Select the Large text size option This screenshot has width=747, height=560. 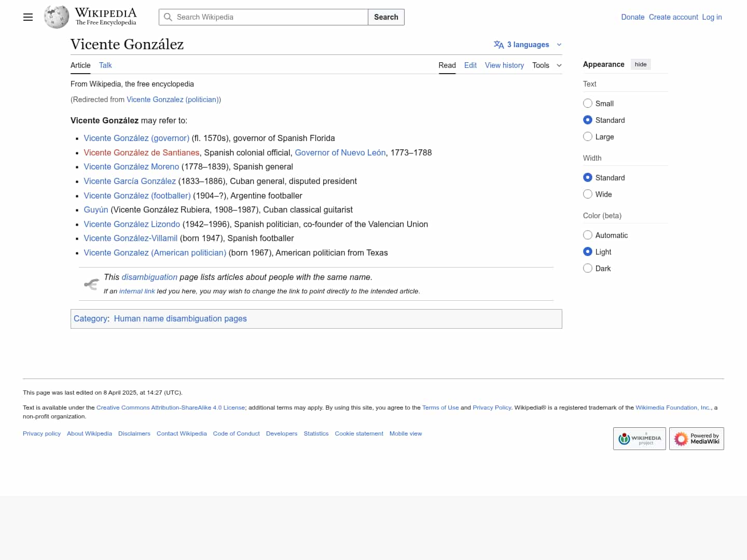(x=588, y=137)
